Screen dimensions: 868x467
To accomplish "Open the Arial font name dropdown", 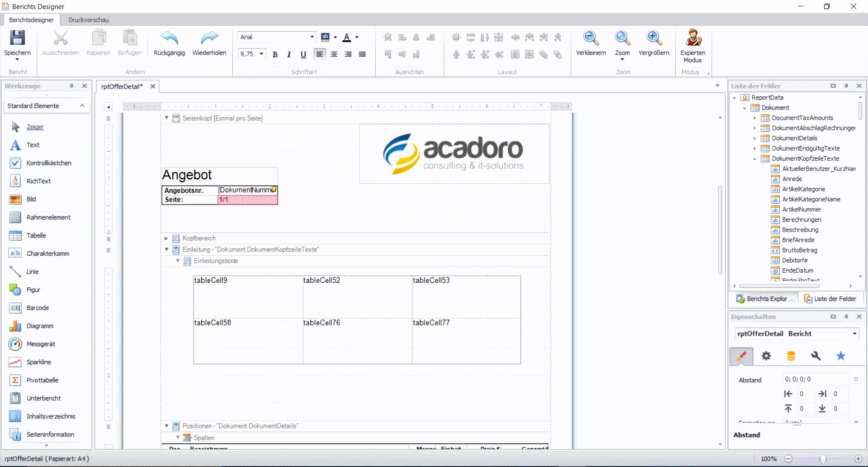I will coord(312,37).
